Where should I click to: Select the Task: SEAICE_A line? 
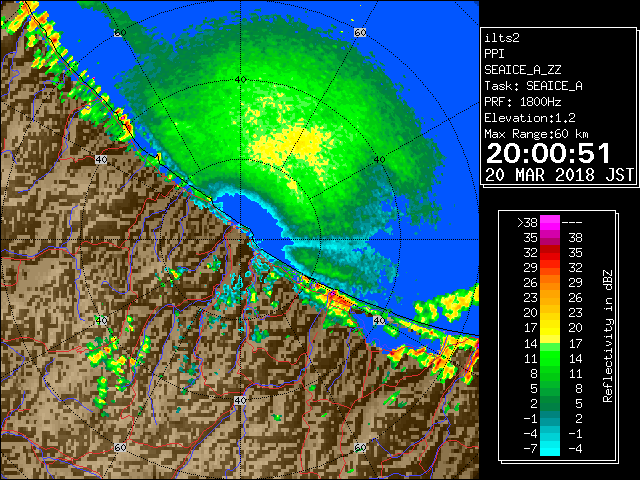[533, 86]
